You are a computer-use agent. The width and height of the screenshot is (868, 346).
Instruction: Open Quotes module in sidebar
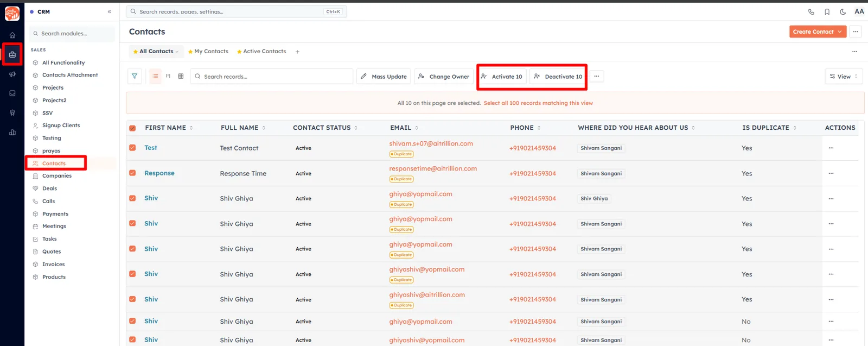coord(52,252)
